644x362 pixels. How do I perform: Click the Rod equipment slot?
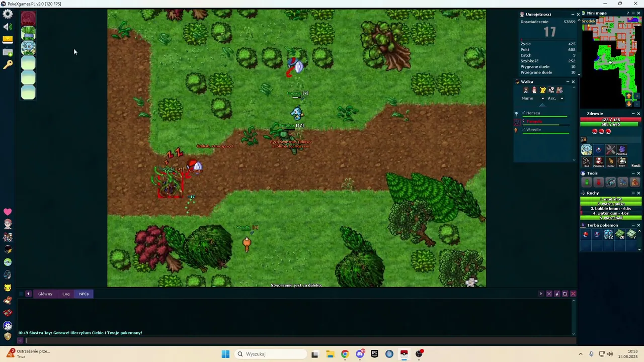pos(587,162)
